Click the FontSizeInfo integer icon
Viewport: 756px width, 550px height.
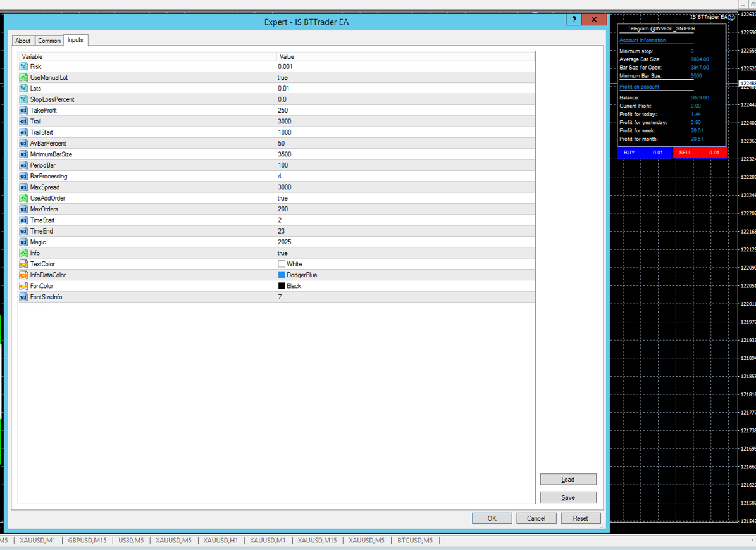pyautogui.click(x=23, y=297)
